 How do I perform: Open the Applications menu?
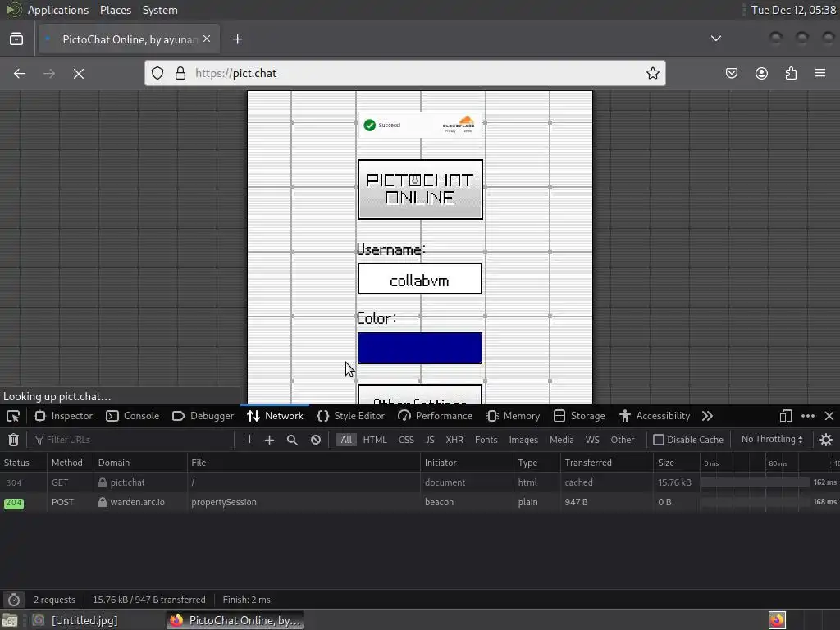click(x=58, y=10)
